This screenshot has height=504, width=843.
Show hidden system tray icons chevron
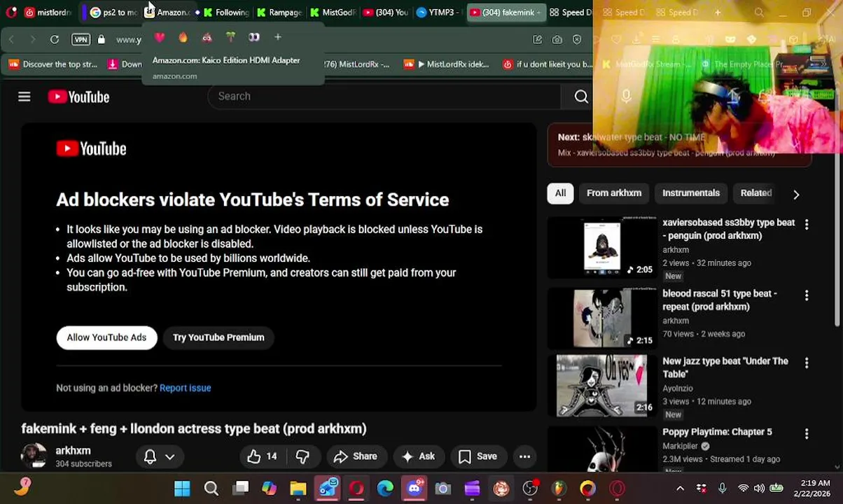point(678,489)
